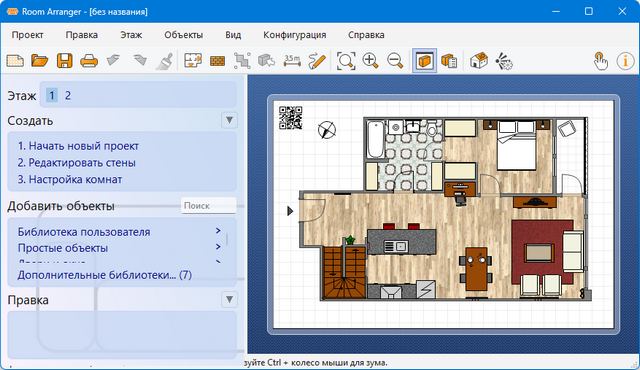This screenshot has width=640, height=370.
Task: Click the group objects icon
Action: click(242, 61)
